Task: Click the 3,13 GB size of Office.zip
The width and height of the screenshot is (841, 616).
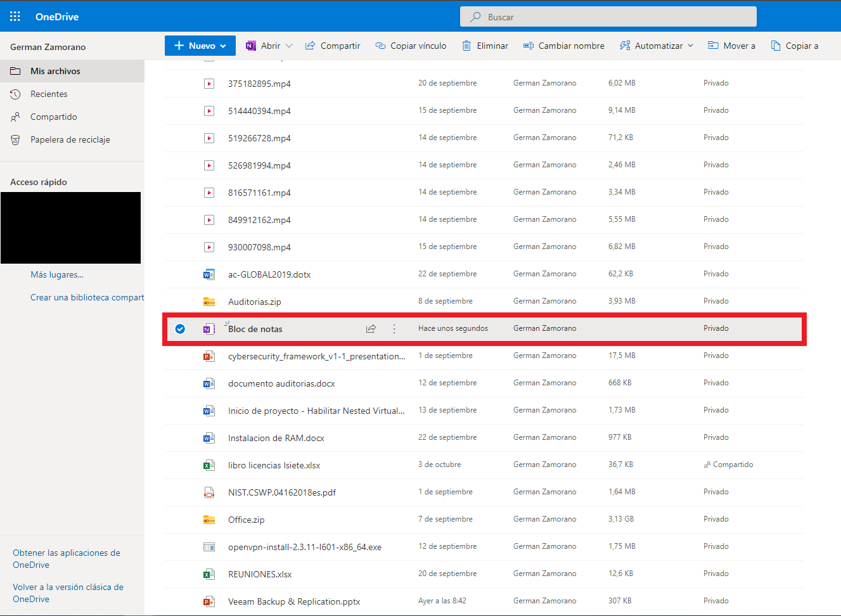Action: pos(621,519)
